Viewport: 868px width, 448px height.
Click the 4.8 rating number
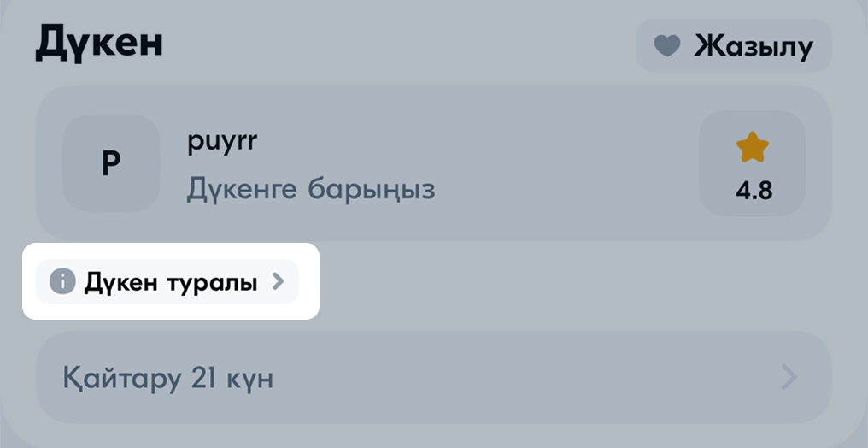coord(754,191)
